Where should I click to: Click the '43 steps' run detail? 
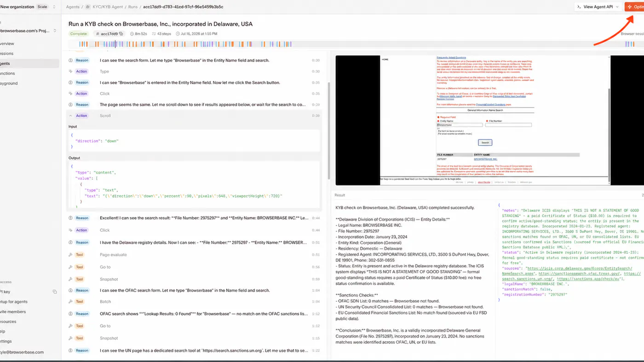(161, 34)
